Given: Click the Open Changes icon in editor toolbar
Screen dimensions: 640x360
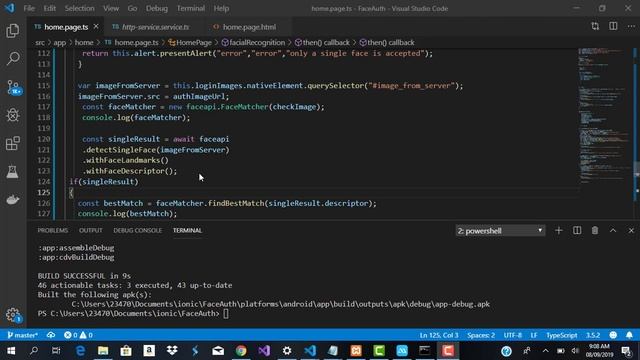Looking at the screenshot, I should tap(595, 27).
